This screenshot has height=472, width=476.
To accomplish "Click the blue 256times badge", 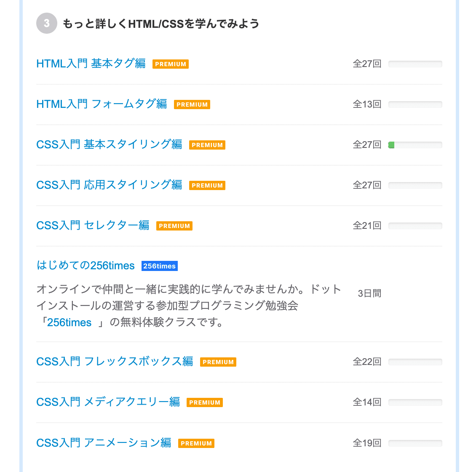I will (159, 266).
